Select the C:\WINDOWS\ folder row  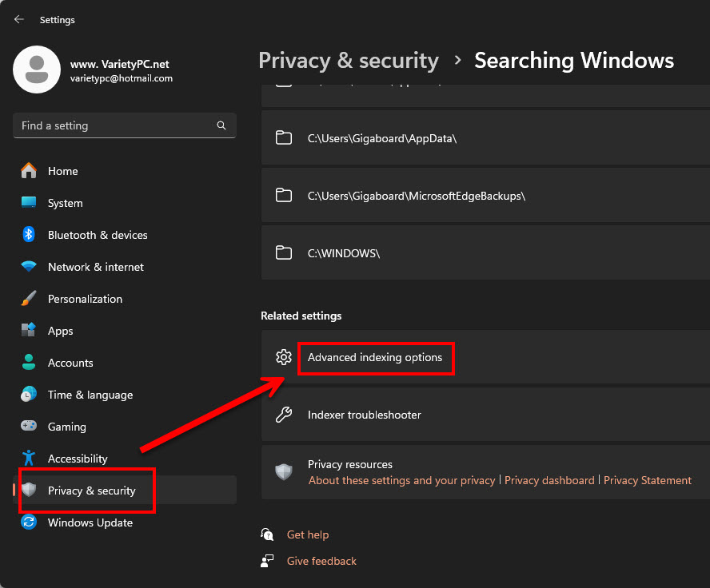pos(485,252)
